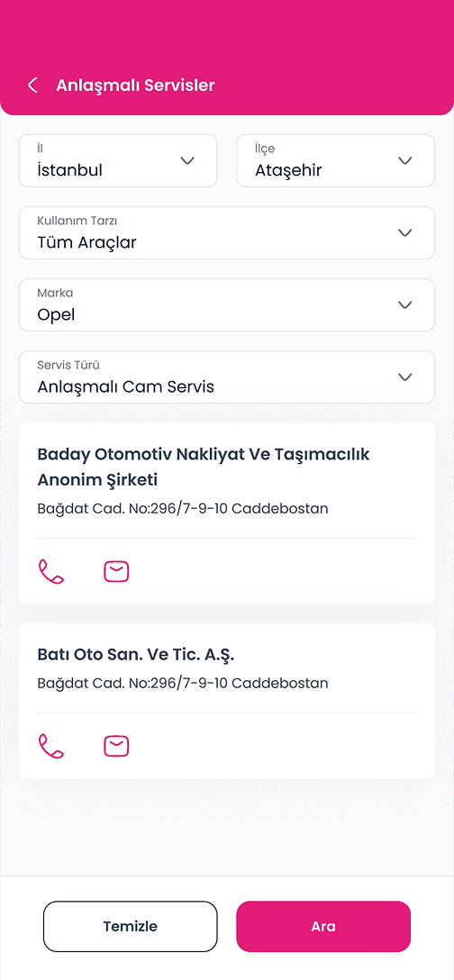Expand Servis Türü using its chevron
The image size is (454, 980).
pos(405,377)
